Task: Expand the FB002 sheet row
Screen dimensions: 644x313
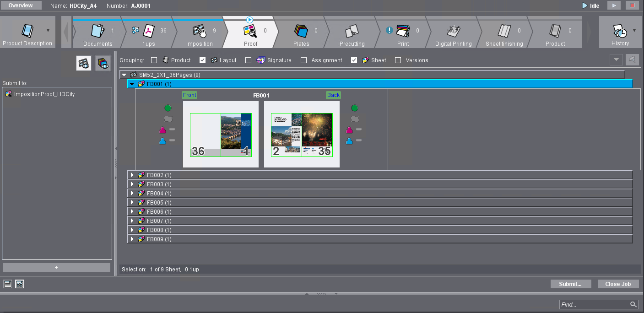Action: coord(132,175)
